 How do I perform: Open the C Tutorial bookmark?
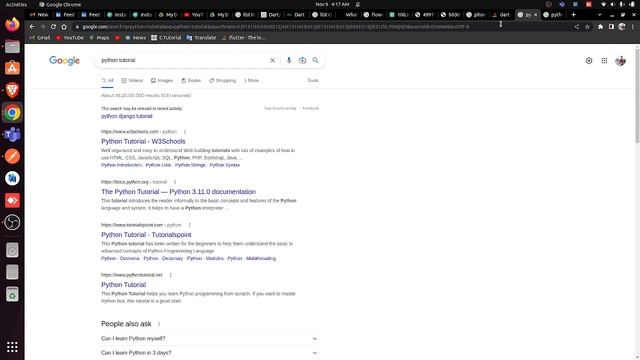point(166,38)
